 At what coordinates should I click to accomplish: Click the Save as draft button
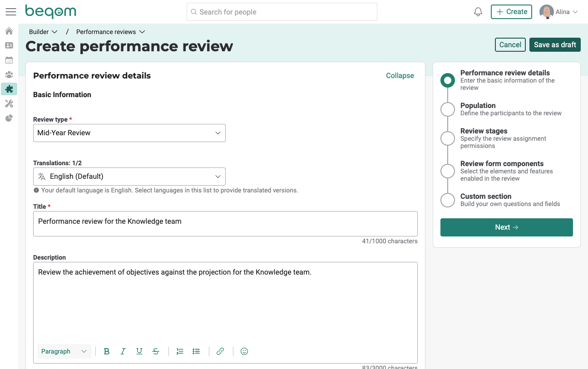tap(555, 44)
